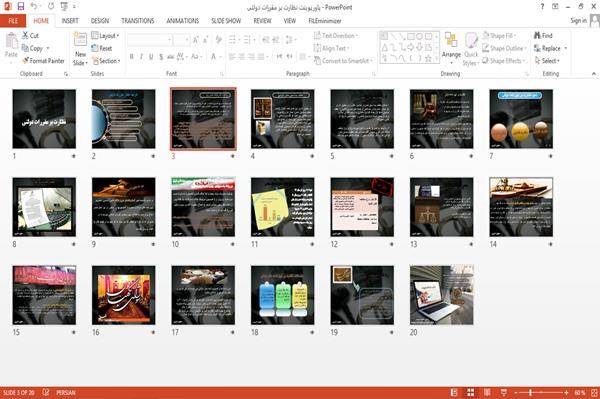This screenshot has width=600, height=399.
Task: Click the New Slide icon
Action: point(80,40)
